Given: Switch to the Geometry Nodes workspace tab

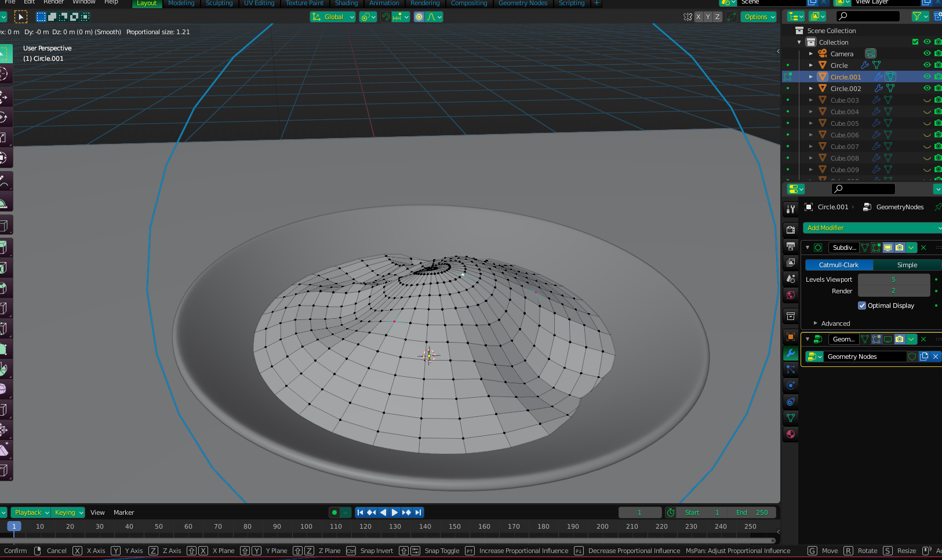Looking at the screenshot, I should click(x=523, y=3).
